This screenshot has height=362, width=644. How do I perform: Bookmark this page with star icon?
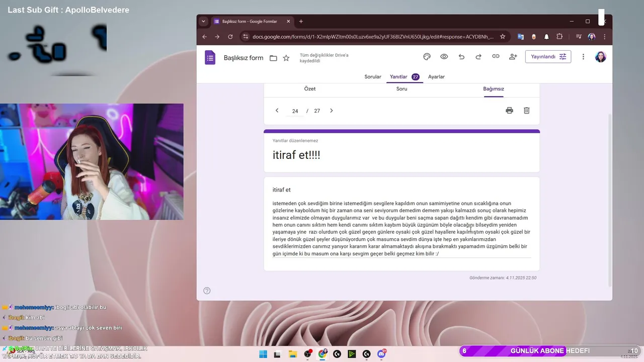[503, 37]
